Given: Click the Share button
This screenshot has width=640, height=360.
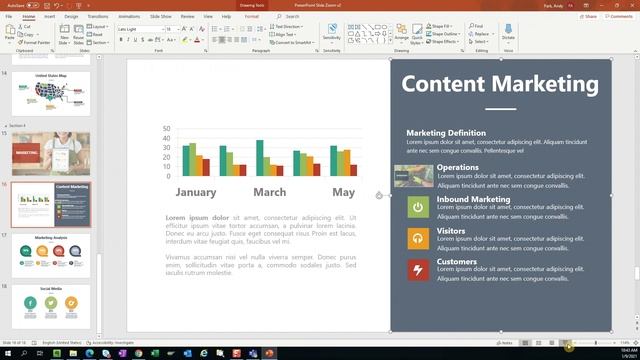Looking at the screenshot, I should tap(588, 16).
